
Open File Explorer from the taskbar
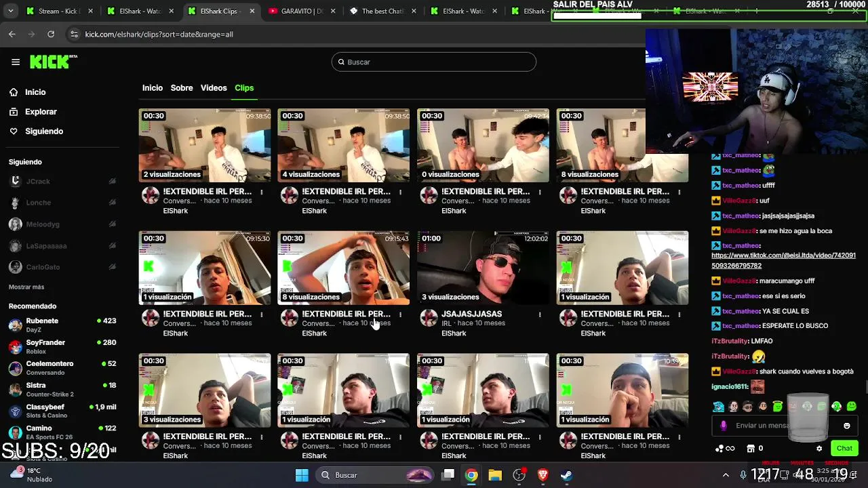[x=495, y=475]
